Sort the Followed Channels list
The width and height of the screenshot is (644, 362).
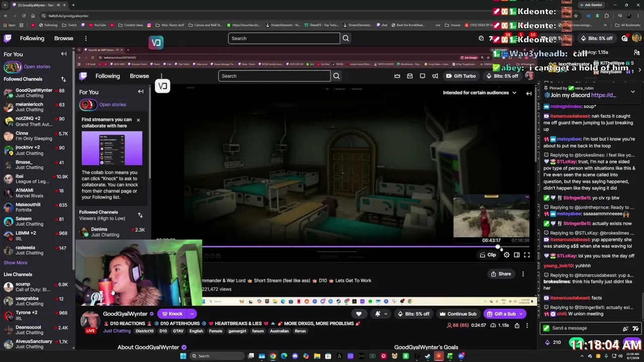pos(63,79)
